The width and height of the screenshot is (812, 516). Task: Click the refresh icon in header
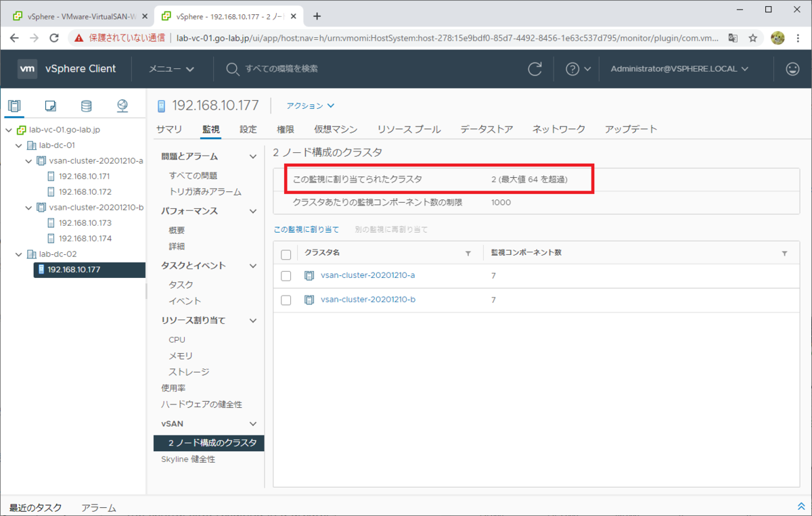point(535,68)
